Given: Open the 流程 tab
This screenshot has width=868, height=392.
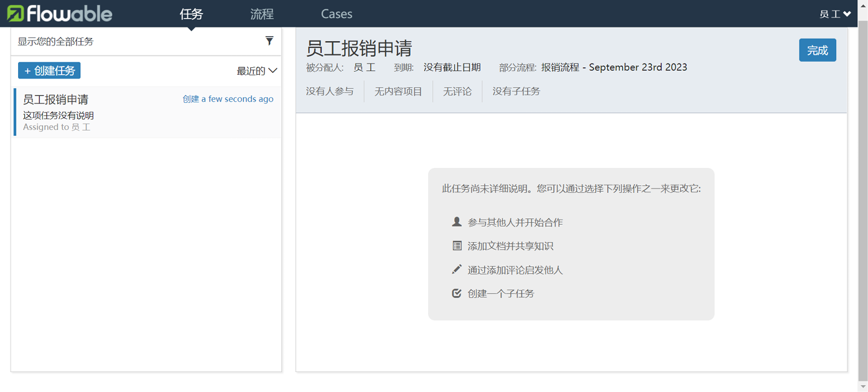Looking at the screenshot, I should [262, 14].
